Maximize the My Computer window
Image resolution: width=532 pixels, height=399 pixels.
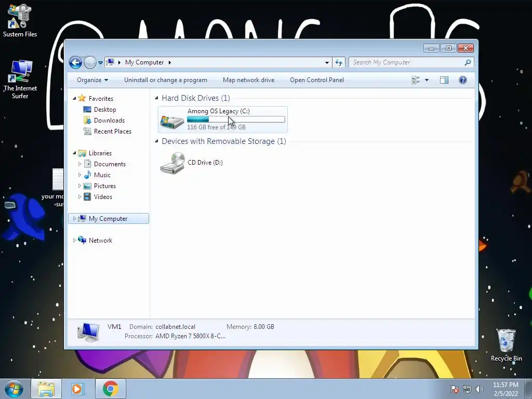click(448, 48)
